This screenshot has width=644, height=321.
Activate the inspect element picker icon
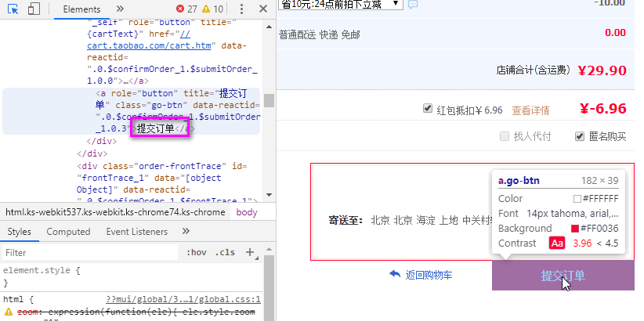click(x=13, y=9)
